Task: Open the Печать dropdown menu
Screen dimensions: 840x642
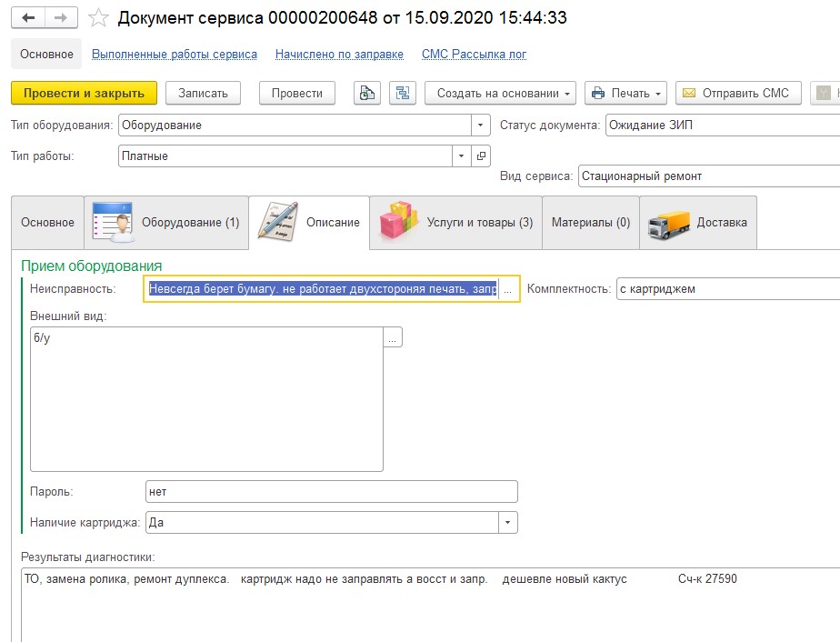Action: [x=625, y=94]
